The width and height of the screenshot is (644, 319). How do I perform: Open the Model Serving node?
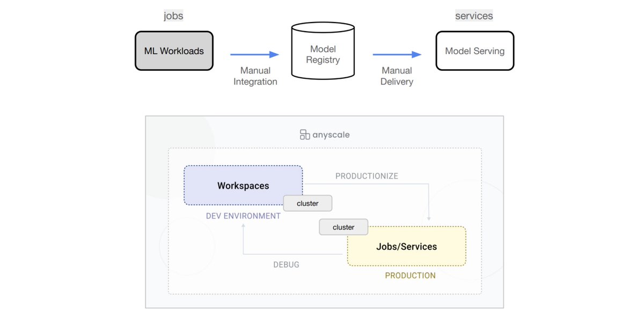tap(474, 51)
